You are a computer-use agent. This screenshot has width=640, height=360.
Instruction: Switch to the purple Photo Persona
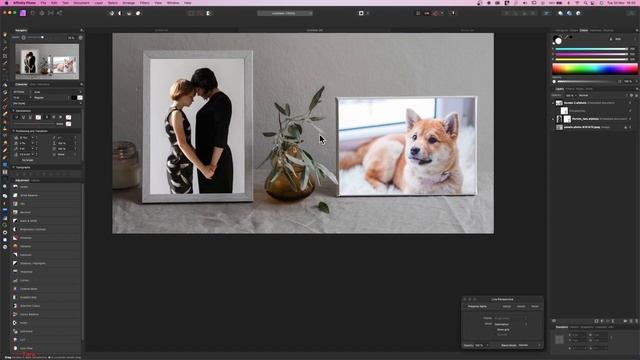23,13
